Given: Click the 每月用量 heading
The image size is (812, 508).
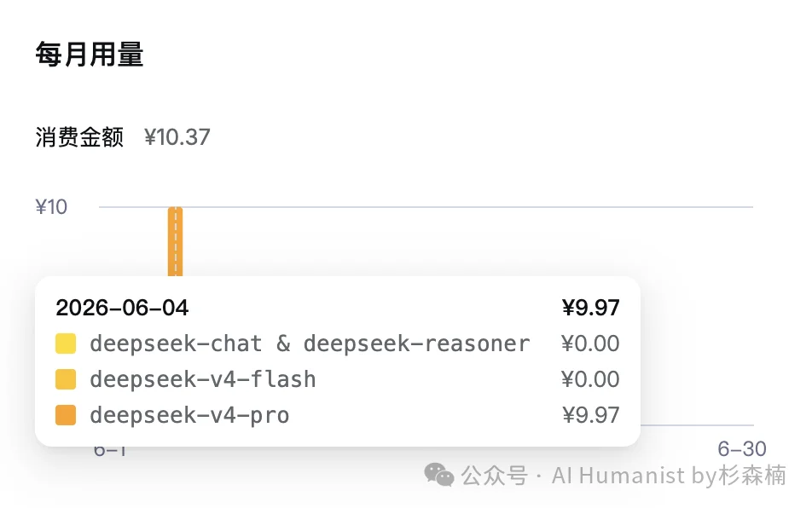Looking at the screenshot, I should tap(89, 54).
